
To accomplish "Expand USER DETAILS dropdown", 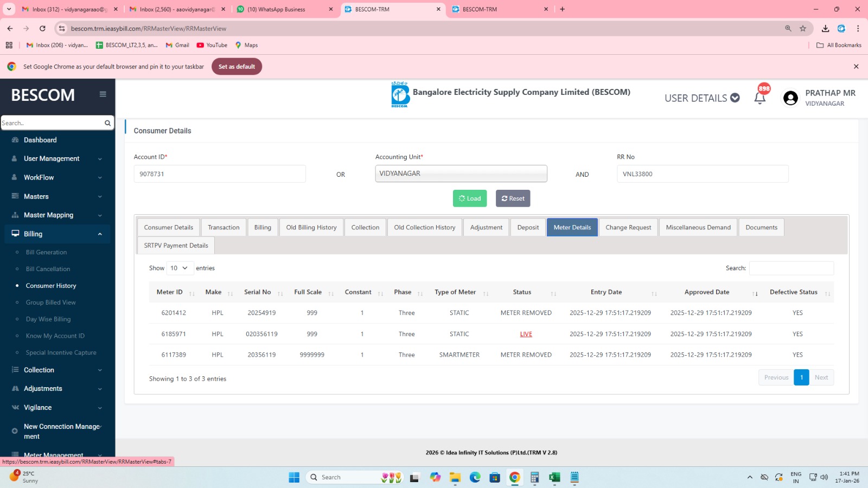I will [x=702, y=98].
